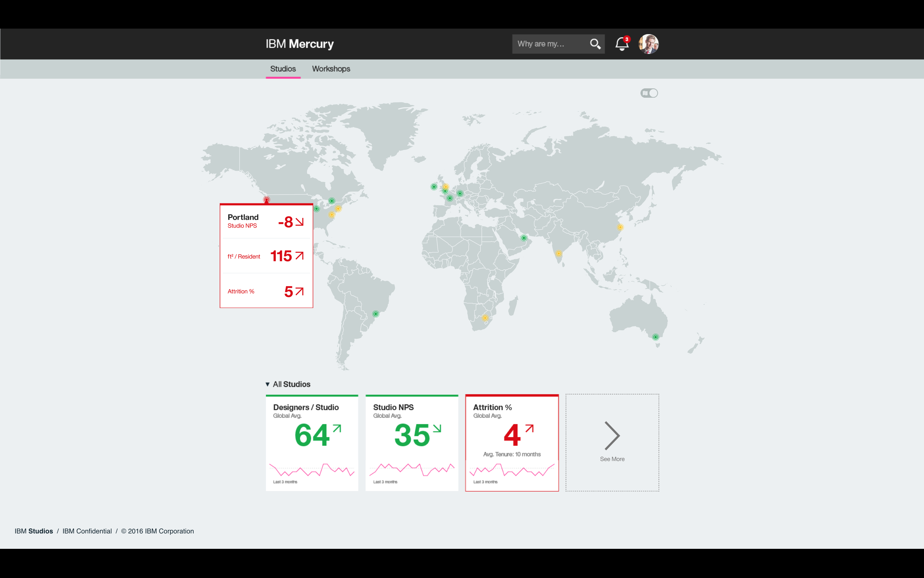Open the Designers / Studio card
This screenshot has width=924, height=578.
[x=312, y=443]
